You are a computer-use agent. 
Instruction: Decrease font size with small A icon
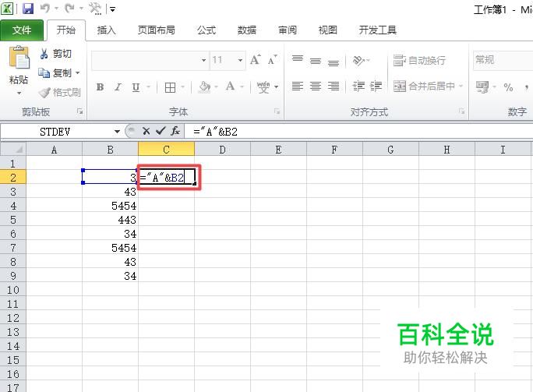tap(273, 60)
